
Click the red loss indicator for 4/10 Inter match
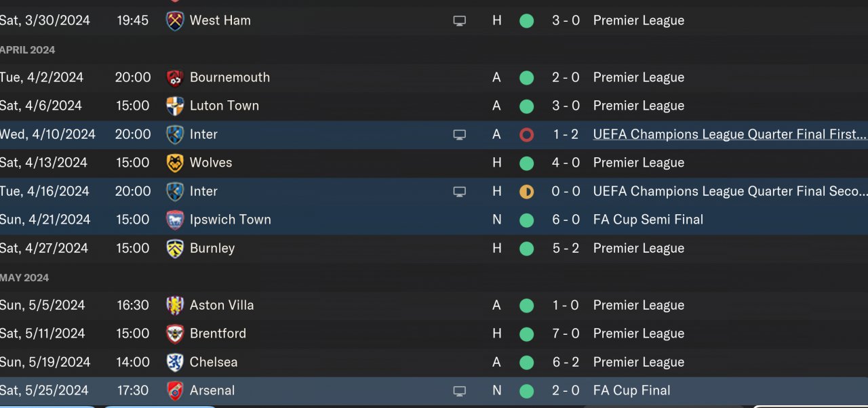pyautogui.click(x=526, y=135)
